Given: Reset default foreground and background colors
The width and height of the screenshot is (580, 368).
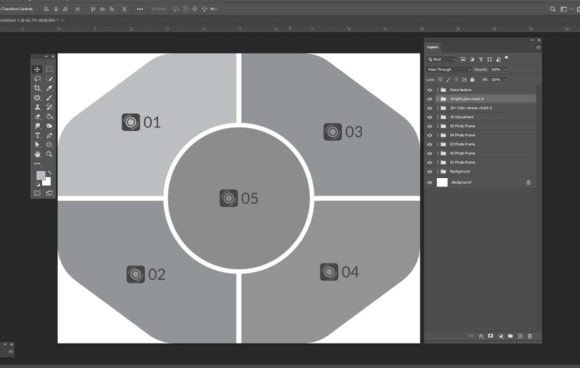Looking at the screenshot, I should point(37,184).
